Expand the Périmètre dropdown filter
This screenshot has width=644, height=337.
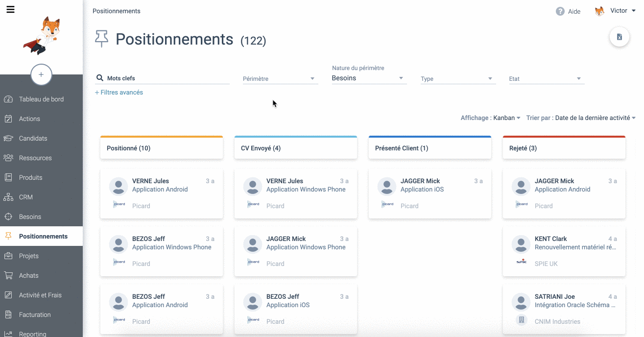(x=280, y=78)
